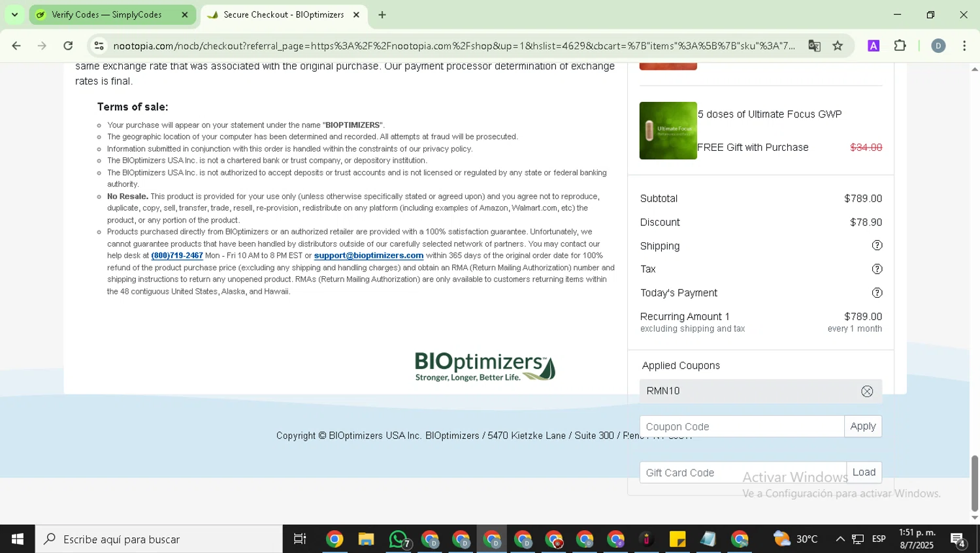Click the Ultimate Focus product thumbnail
Screen dimensions: 980x553
pyautogui.click(x=668, y=131)
